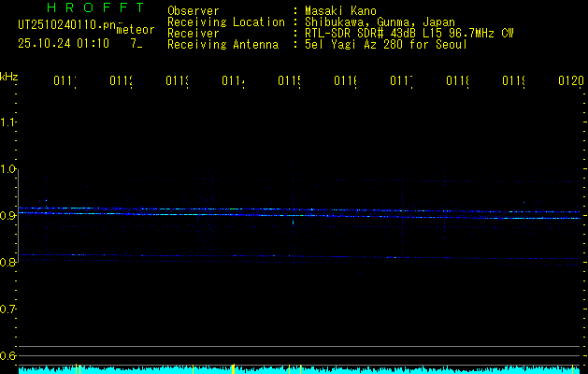Click the bright signal line near 0.9 kHz
The width and height of the screenshot is (588, 374).
point(280,213)
